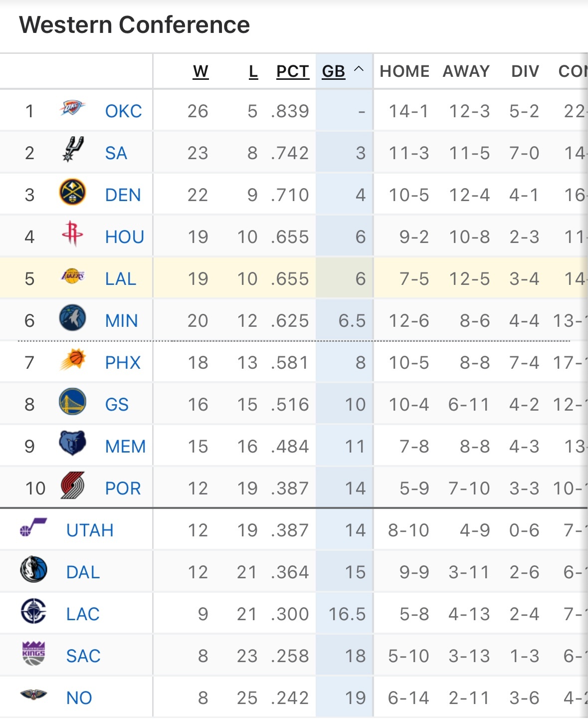The image size is (588, 724).
Task: Follow the DAL team link
Action: pos(83,572)
